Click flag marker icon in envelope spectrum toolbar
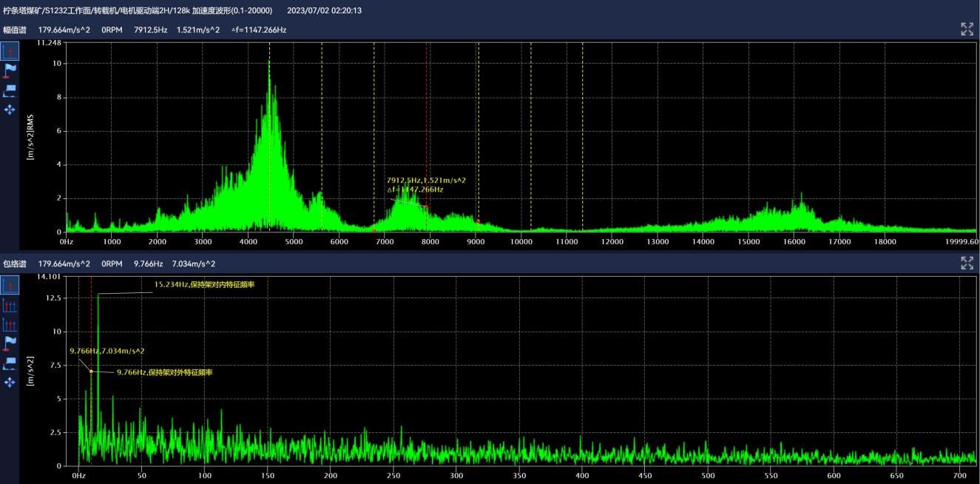The image size is (980, 484). tap(10, 343)
